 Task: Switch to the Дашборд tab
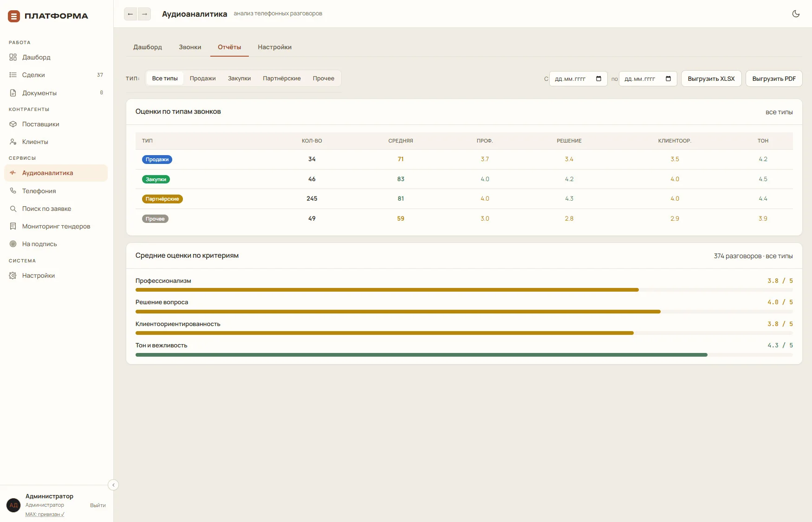point(148,47)
